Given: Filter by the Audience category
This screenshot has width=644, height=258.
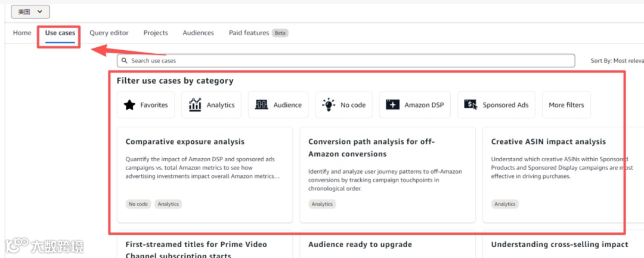Looking at the screenshot, I should (278, 105).
